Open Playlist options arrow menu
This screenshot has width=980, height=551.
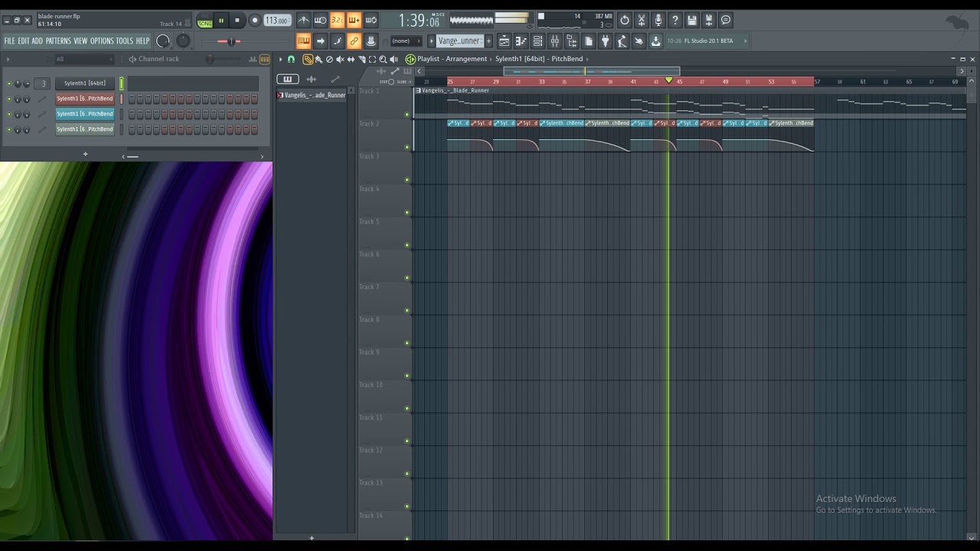280,59
